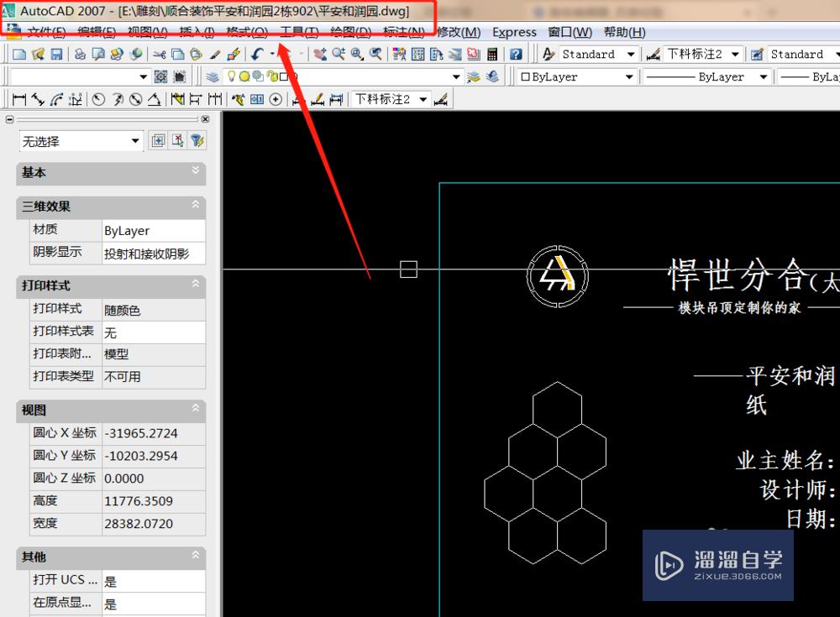Viewport: 840px width, 617px height.
Task: Open the Express menu
Action: 514,32
